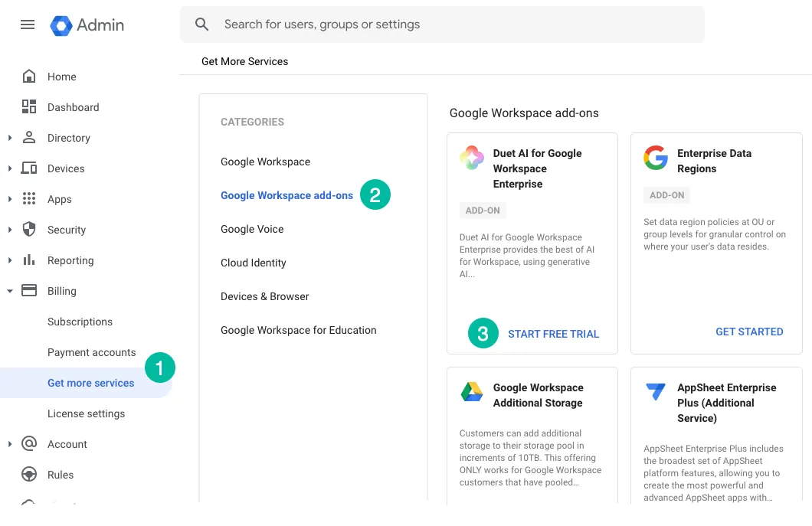Click the Rules steering-wheel icon
Screen dimensions: 812x526
pyautogui.click(x=31, y=475)
